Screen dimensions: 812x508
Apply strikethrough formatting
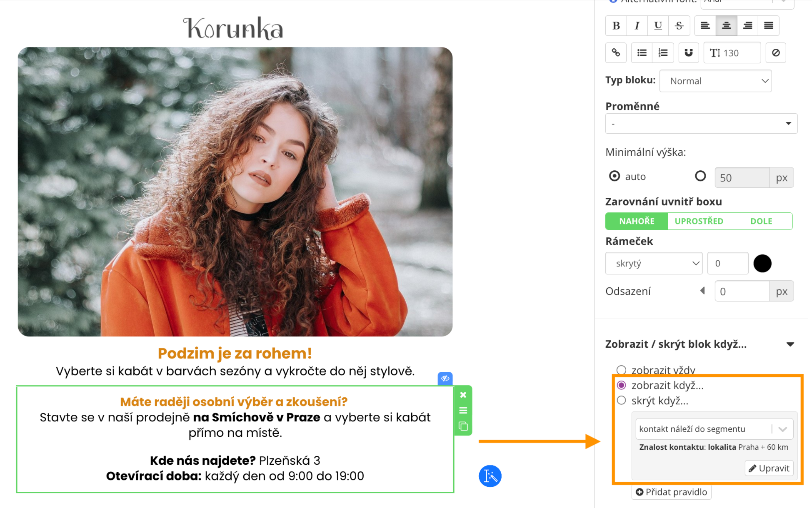coord(679,26)
